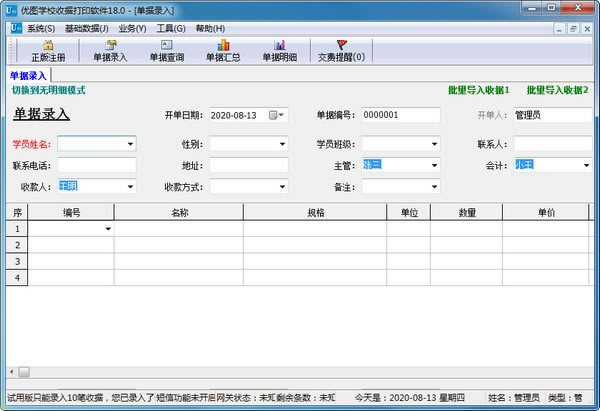Viewport: 600px width, 411px height.
Task: Expand the 学员班级 dropdown
Action: 434,144
